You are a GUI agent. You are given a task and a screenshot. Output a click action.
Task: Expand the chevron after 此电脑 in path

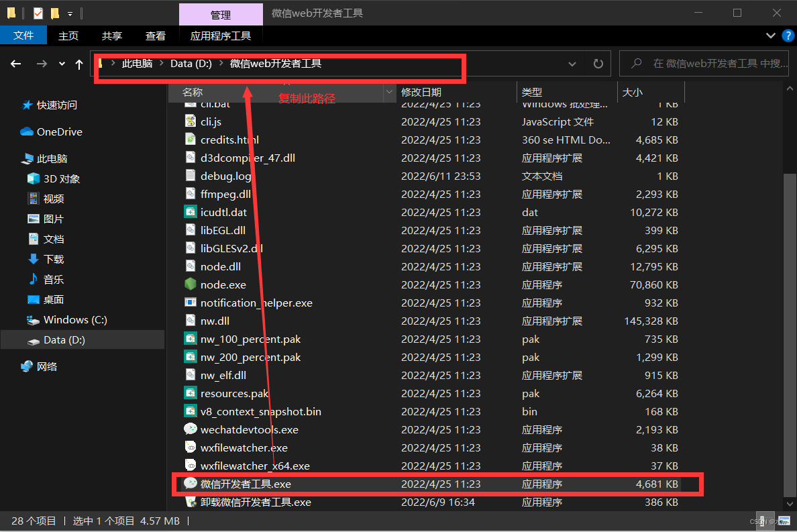click(162, 63)
